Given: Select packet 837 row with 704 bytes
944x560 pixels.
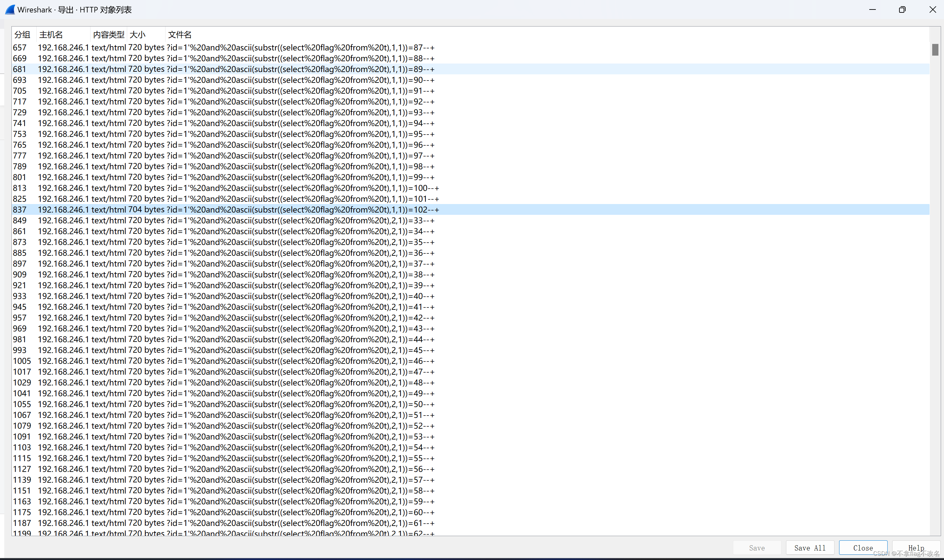Looking at the screenshot, I should point(470,210).
